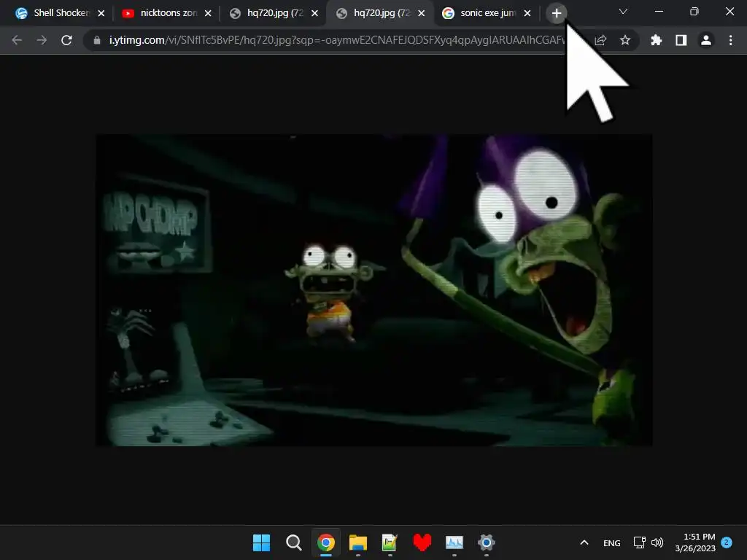Go forward to next page

(42, 40)
